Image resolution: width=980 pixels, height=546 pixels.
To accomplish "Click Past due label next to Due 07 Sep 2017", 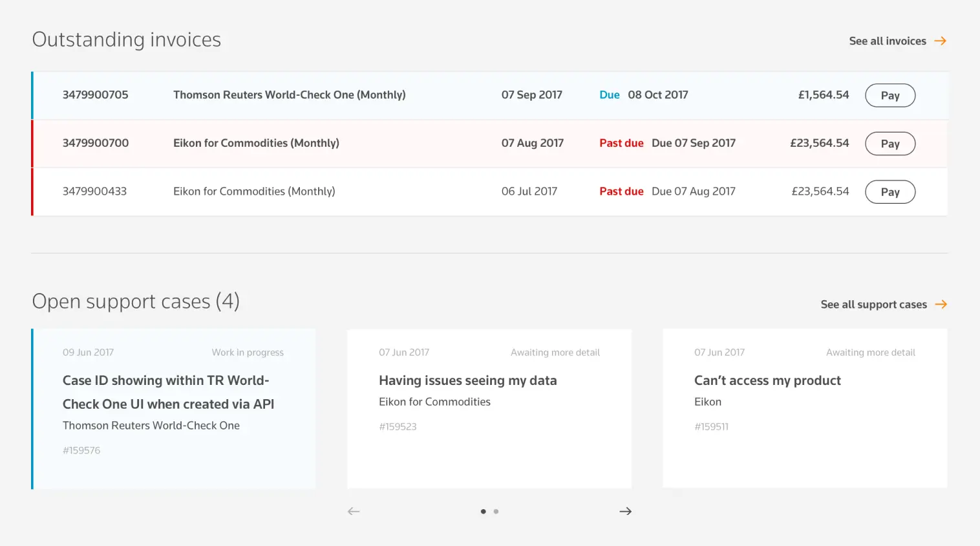I will coord(621,143).
